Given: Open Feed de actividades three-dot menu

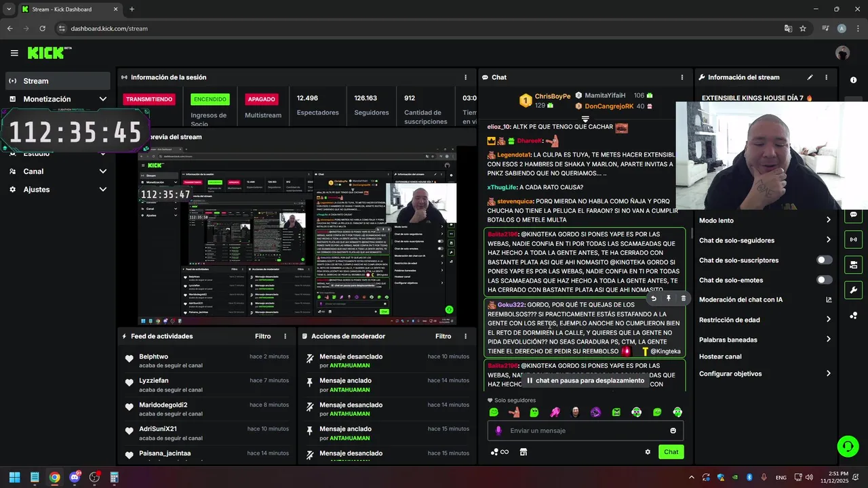Looking at the screenshot, I should click(285, 336).
